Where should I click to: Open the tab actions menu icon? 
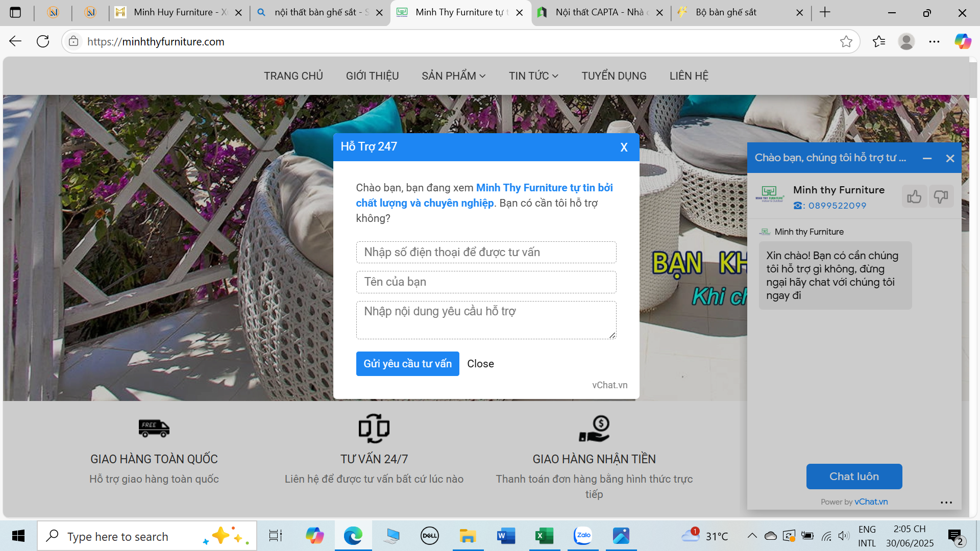(15, 12)
